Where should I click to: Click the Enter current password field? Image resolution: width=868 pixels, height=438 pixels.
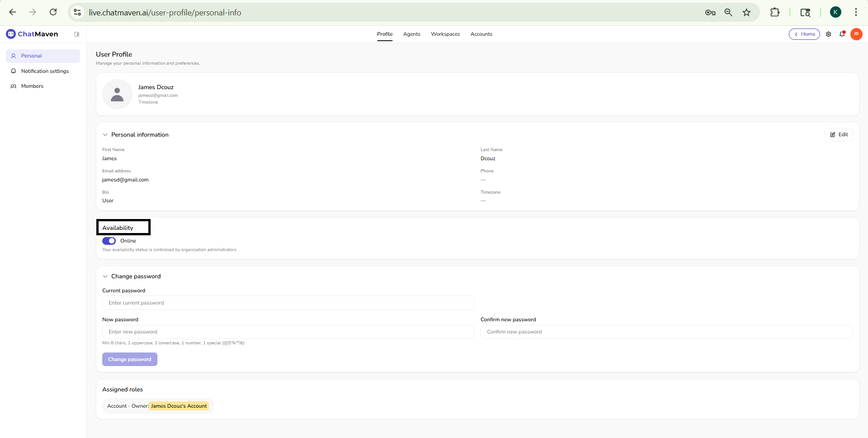point(288,303)
